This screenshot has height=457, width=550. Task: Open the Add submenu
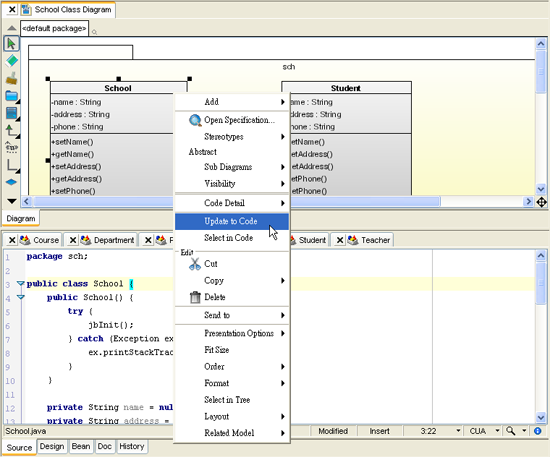[x=232, y=102]
